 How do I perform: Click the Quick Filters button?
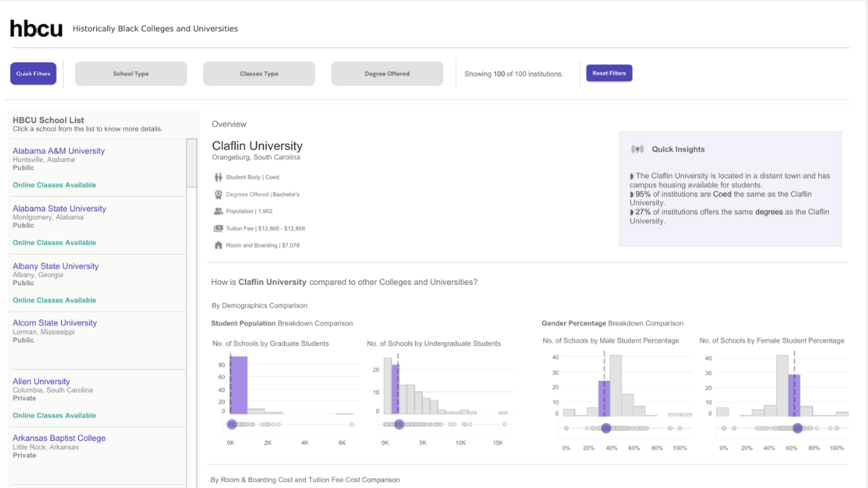click(33, 73)
